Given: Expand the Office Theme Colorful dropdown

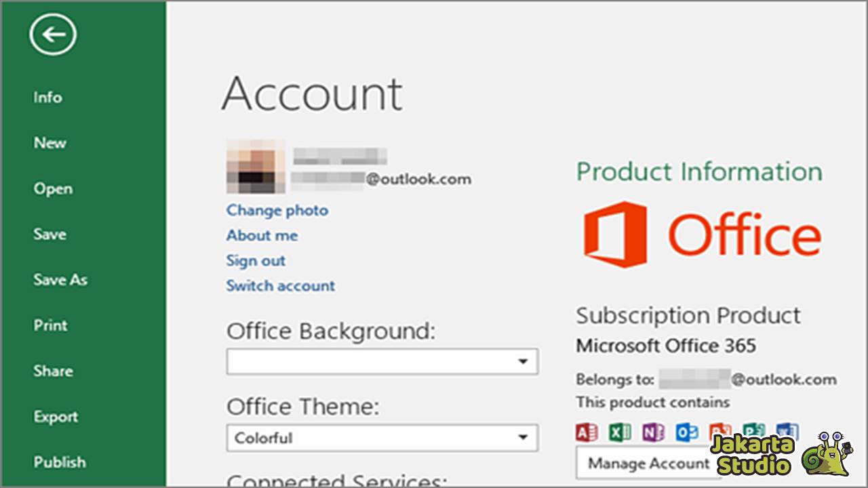Looking at the screenshot, I should [382, 438].
